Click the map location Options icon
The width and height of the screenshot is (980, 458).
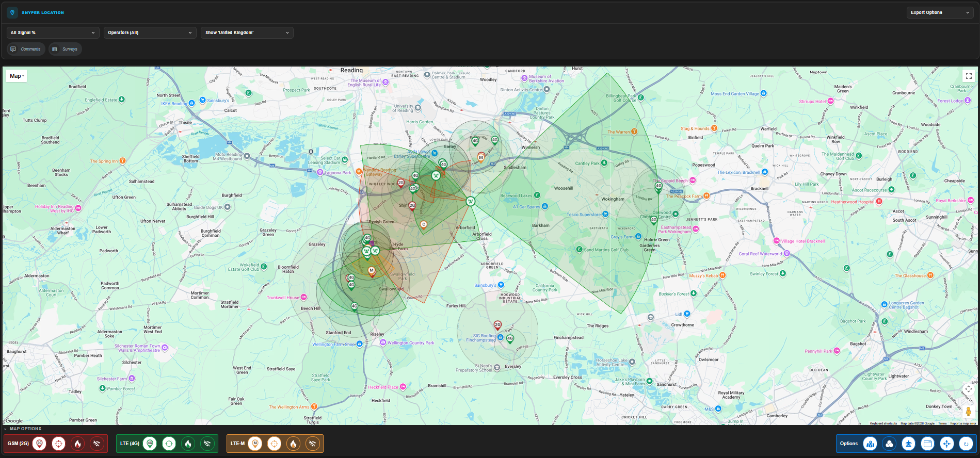click(x=870, y=444)
